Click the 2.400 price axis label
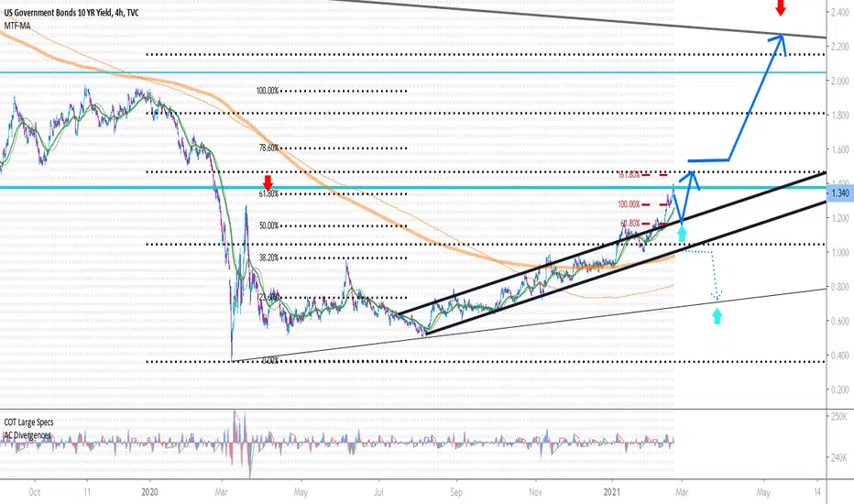854x504 pixels. click(x=840, y=12)
